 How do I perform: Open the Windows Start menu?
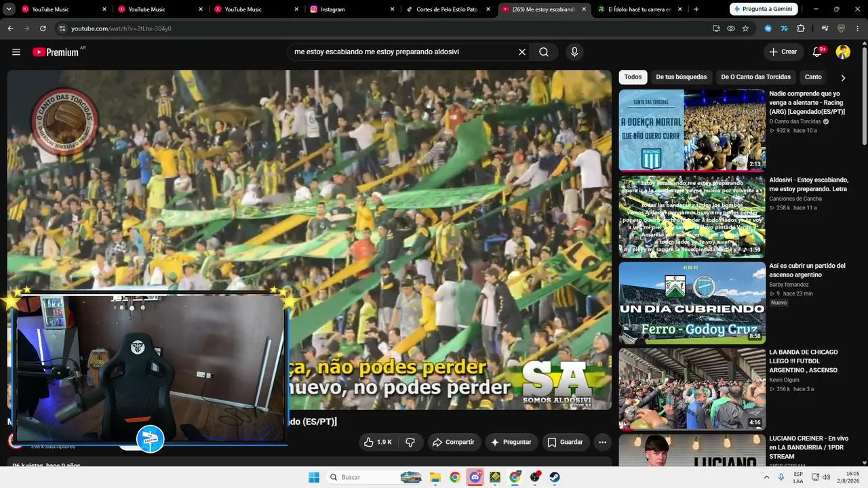313,477
